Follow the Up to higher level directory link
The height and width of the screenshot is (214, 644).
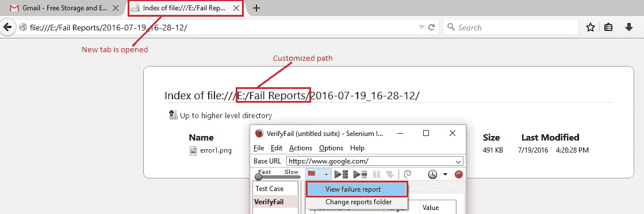226,116
